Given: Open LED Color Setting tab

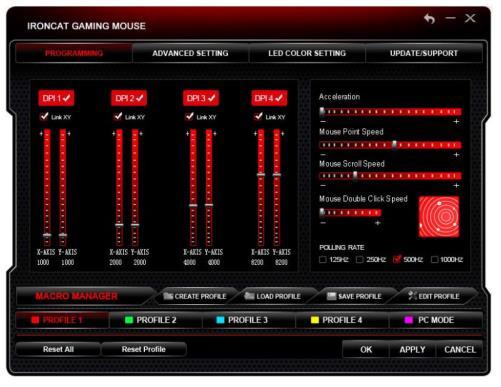Looking at the screenshot, I should [307, 53].
